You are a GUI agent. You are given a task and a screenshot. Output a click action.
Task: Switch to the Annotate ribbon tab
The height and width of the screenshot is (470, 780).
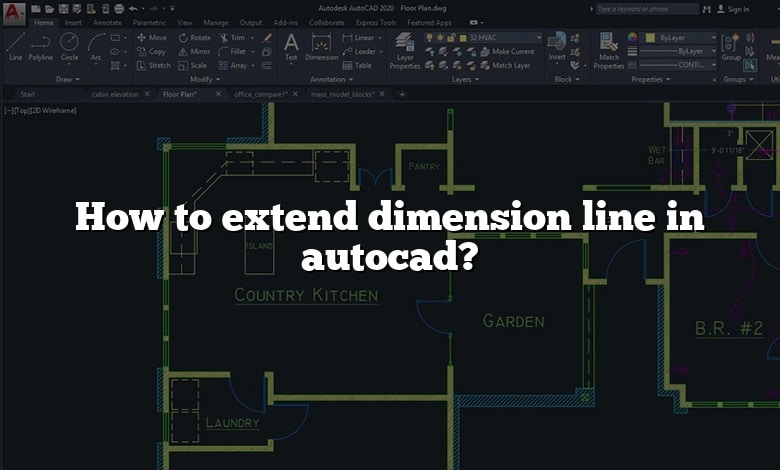tap(107, 22)
